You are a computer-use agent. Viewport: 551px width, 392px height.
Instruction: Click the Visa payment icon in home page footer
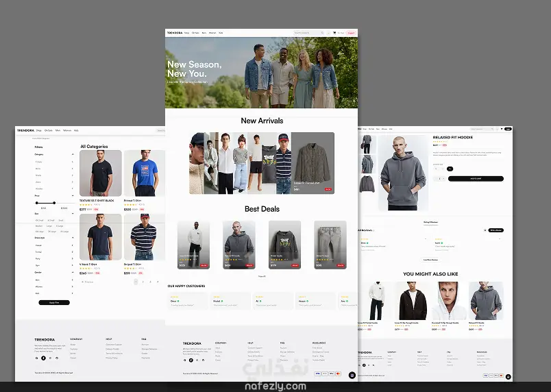318,373
